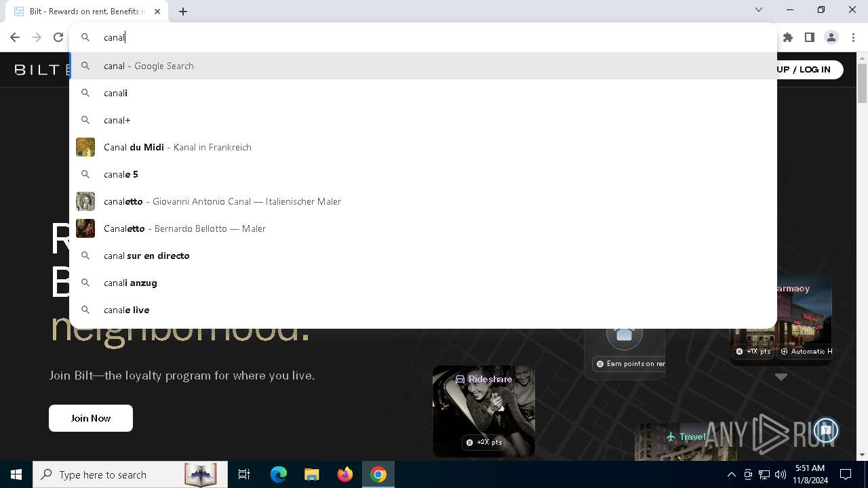Click the +2X pts badge

pyautogui.click(x=484, y=442)
